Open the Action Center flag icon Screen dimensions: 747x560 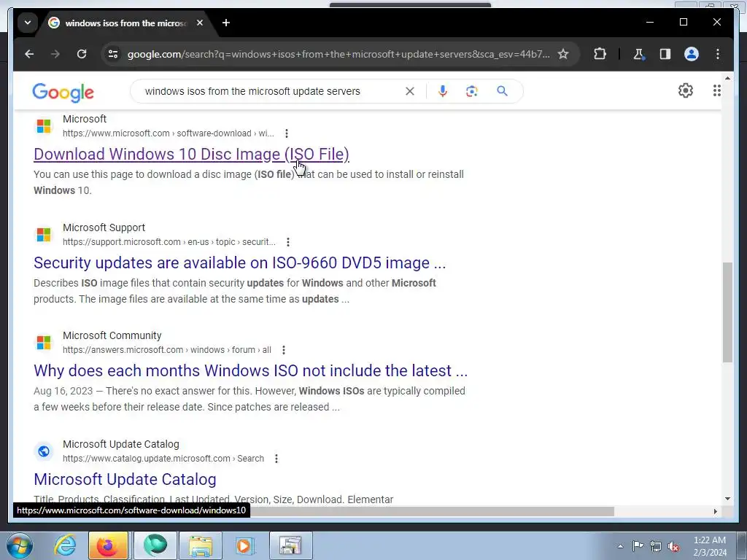coord(638,546)
